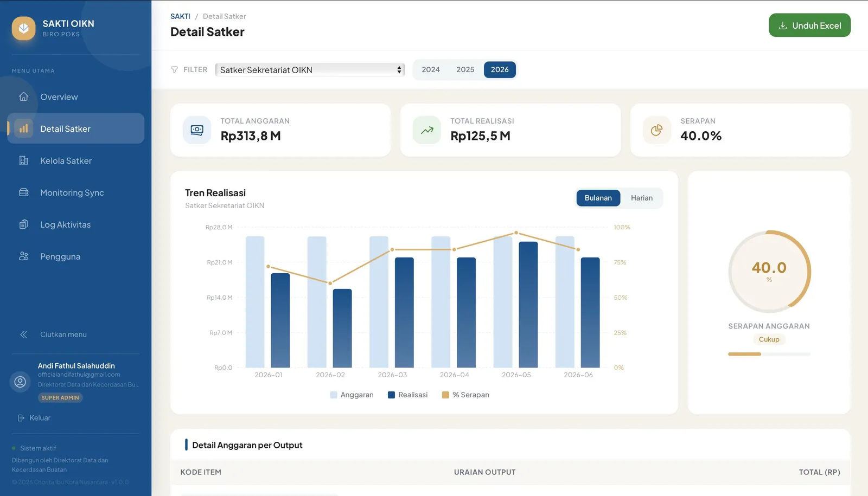Image resolution: width=868 pixels, height=496 pixels.
Task: Click the Kelola Satker building icon
Action: 23,160
